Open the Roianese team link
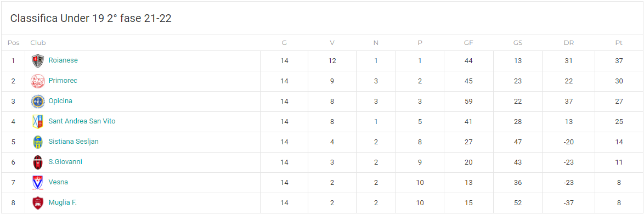This screenshot has width=644, height=214. 63,60
